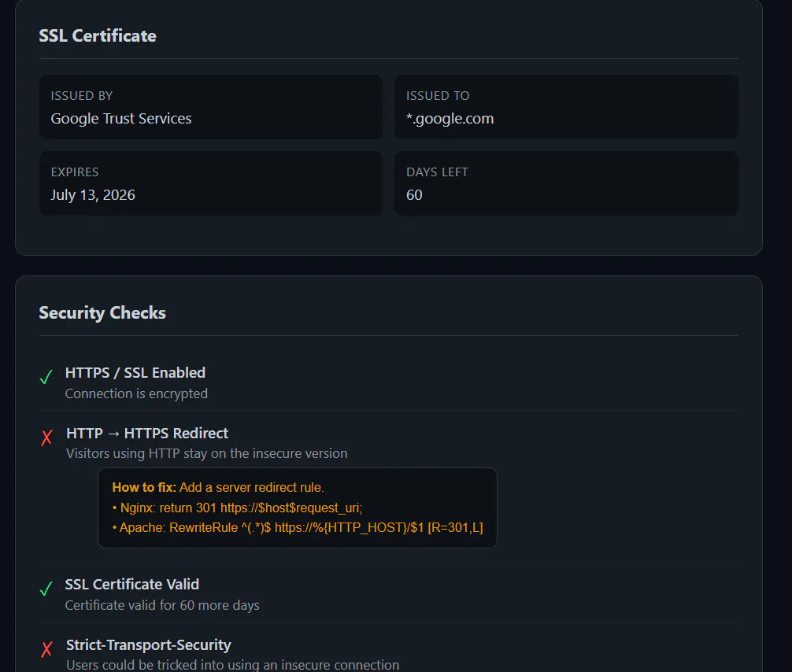792x672 pixels.
Task: Click the 'July 13, 2026' expiry date
Action: (x=93, y=195)
